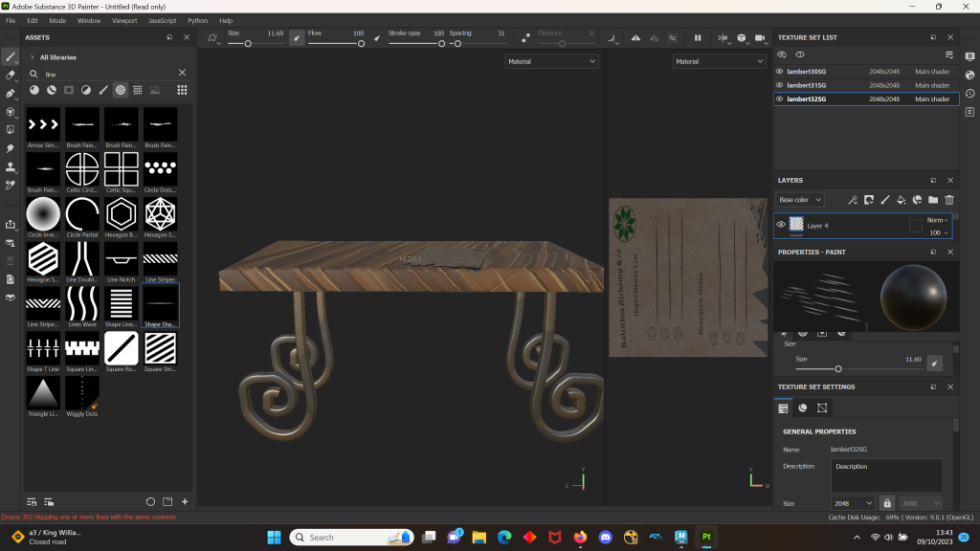Viewport: 980px width, 551px height.
Task: Hide the lambert32SG texture set
Action: 779,99
